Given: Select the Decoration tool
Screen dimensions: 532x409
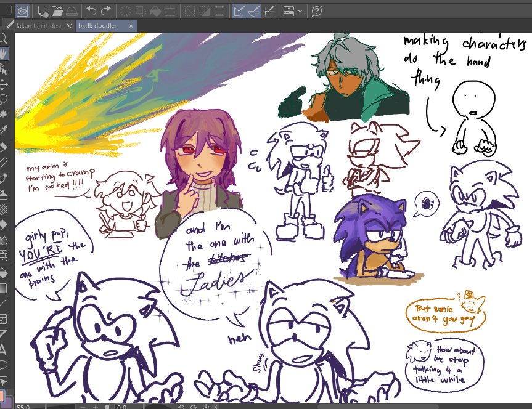Looking at the screenshot, I should 4,209.
